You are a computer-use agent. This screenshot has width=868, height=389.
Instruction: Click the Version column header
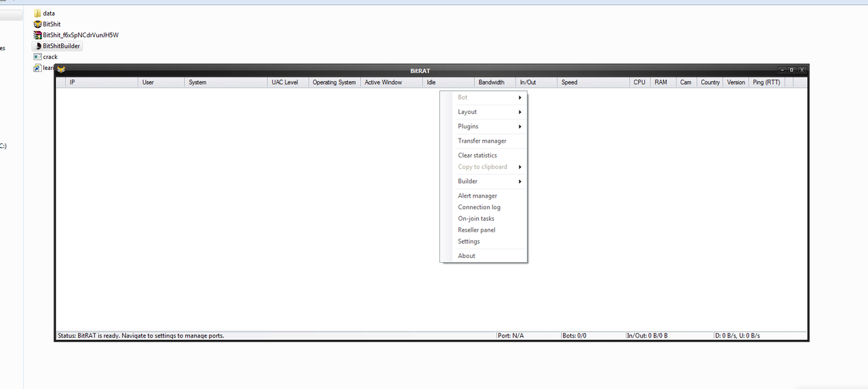tap(736, 82)
